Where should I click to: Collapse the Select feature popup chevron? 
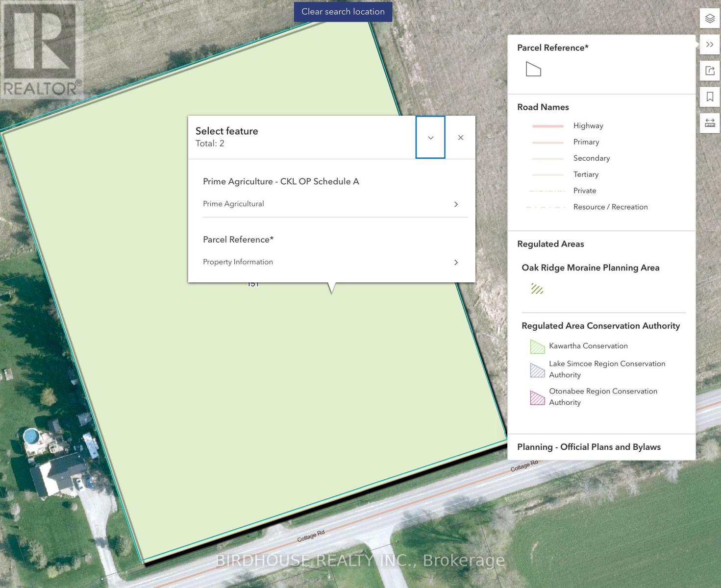[430, 138]
